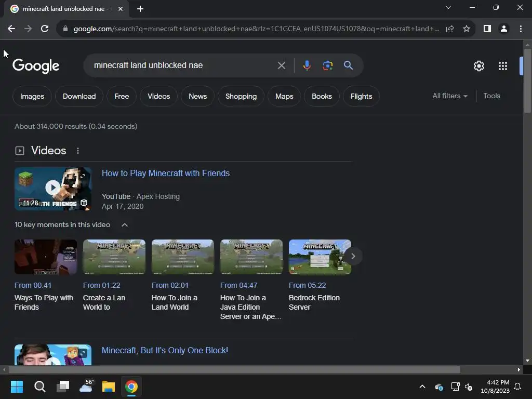The height and width of the screenshot is (399, 532).
Task: Switch to Videos results
Action: pos(159,96)
